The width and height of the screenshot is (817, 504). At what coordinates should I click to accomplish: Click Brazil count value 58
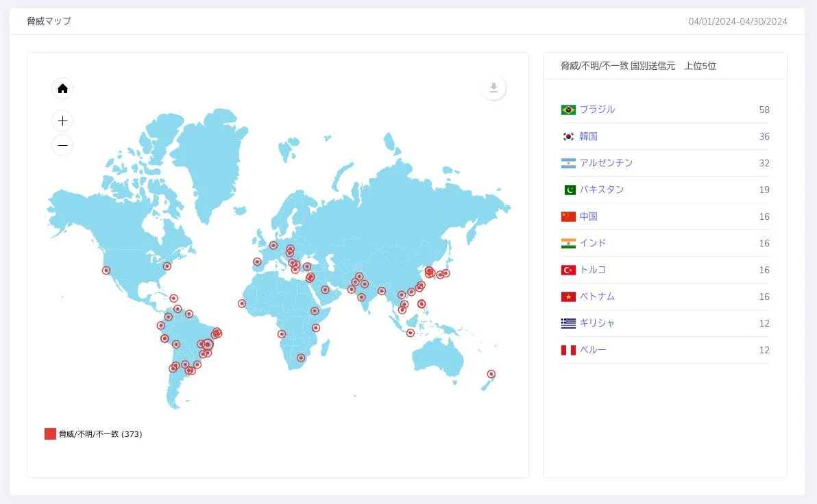click(764, 110)
